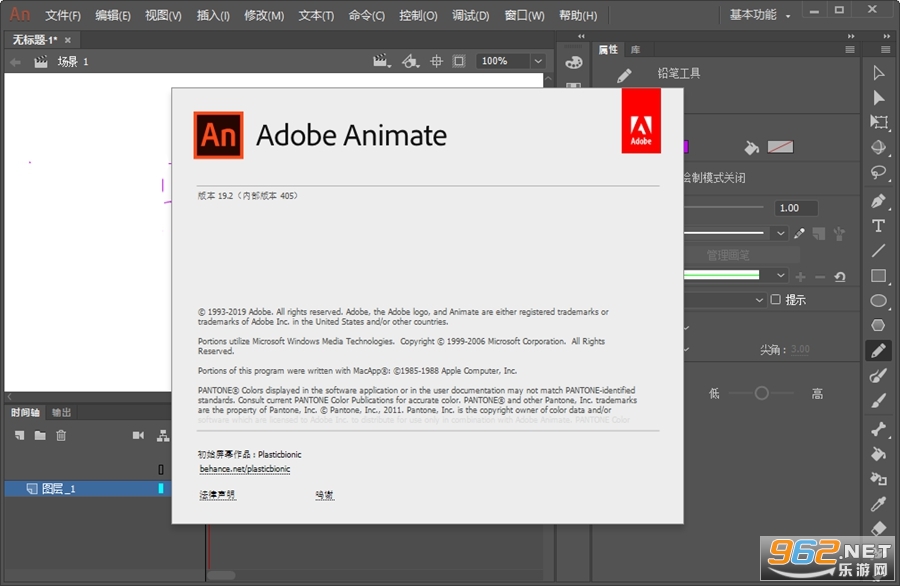Select the Selection arrow tool
Viewport: 900px width, 586px height.
pyautogui.click(x=878, y=73)
